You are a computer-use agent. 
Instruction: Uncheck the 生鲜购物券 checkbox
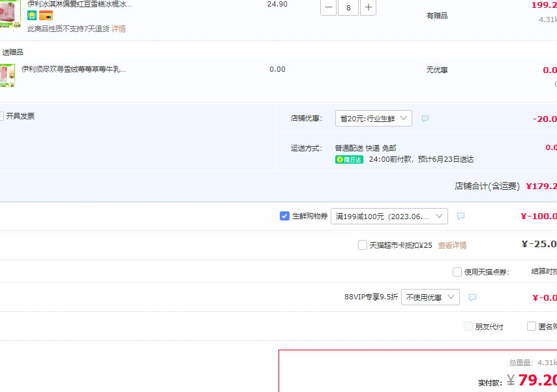[284, 216]
